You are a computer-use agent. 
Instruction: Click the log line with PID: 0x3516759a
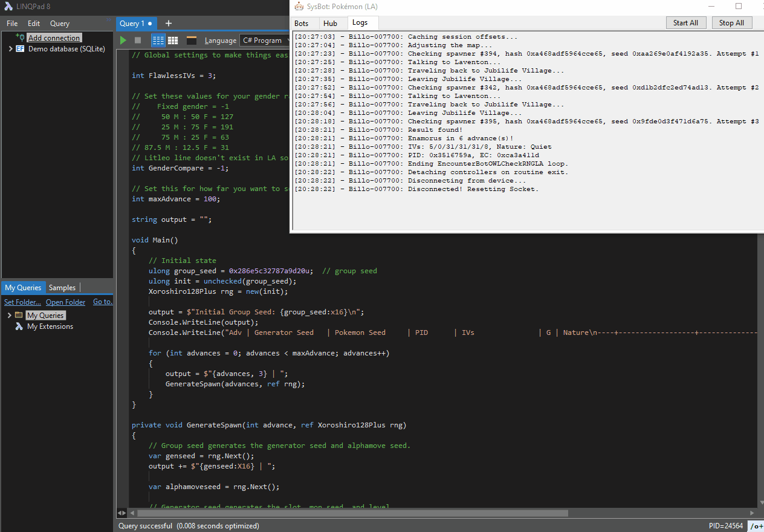pyautogui.click(x=416, y=155)
